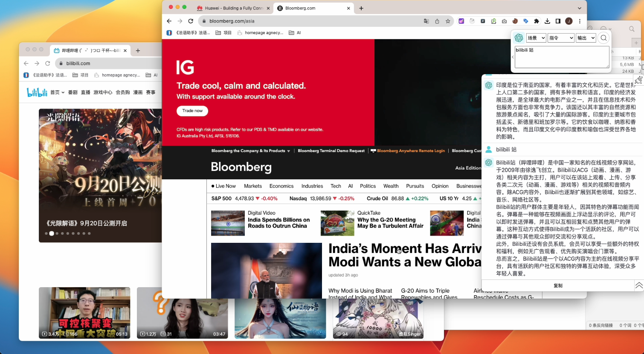The width and height of the screenshot is (644, 354).
Task: Open a new tab in the bilibili window
Action: [x=138, y=50]
